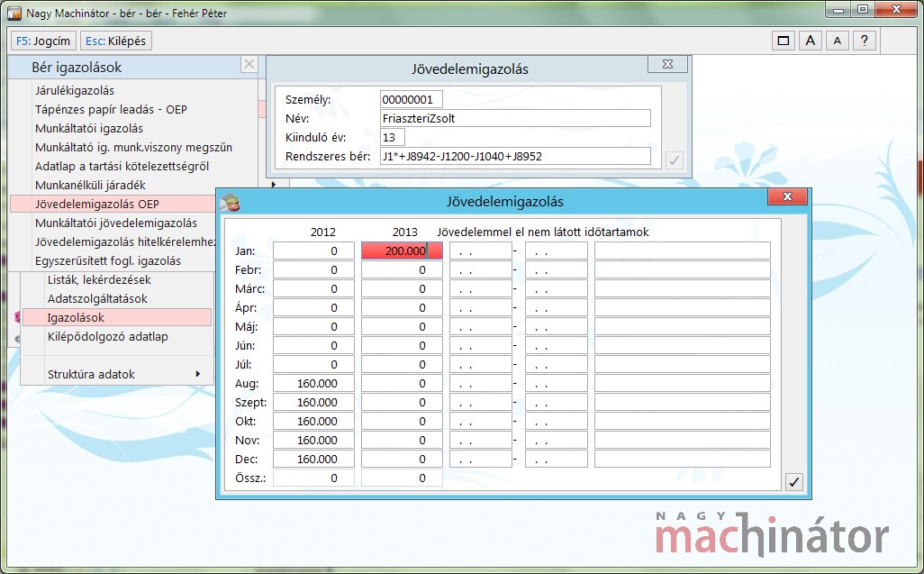Screen dimensions: 924x574
Task: Expand Struktúra adatok submenu arrow
Action: pyautogui.click(x=197, y=374)
